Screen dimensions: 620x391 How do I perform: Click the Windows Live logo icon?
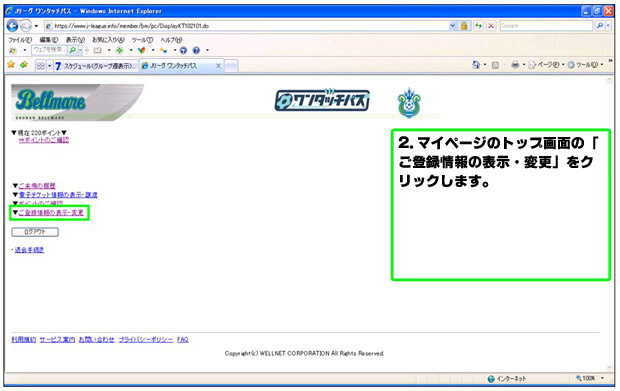point(13,50)
